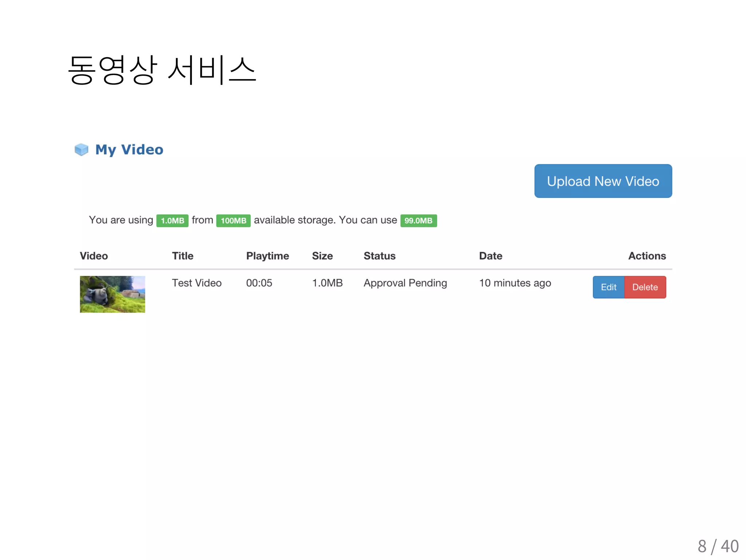Image resolution: width=746 pixels, height=560 pixels.
Task: Open the Test Video thumbnail
Action: tap(113, 294)
